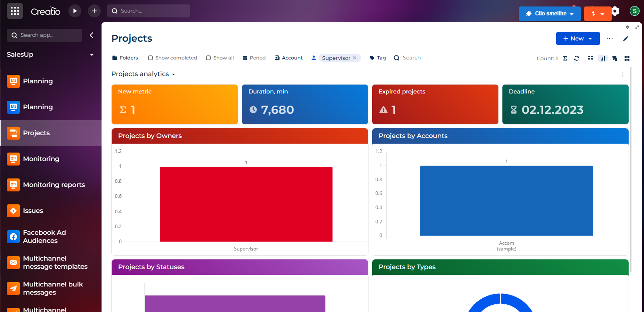Open system settings gear icon
The image size is (644, 312).
coord(615,11)
